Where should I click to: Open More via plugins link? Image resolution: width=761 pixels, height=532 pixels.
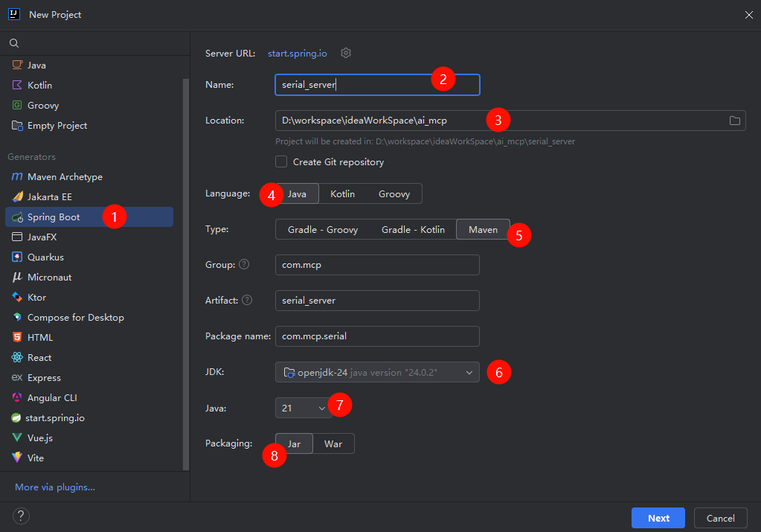click(55, 487)
